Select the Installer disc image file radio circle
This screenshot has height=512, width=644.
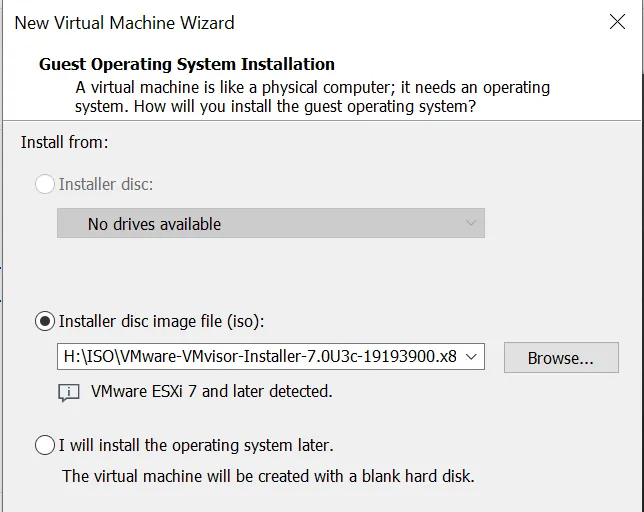[45, 321]
